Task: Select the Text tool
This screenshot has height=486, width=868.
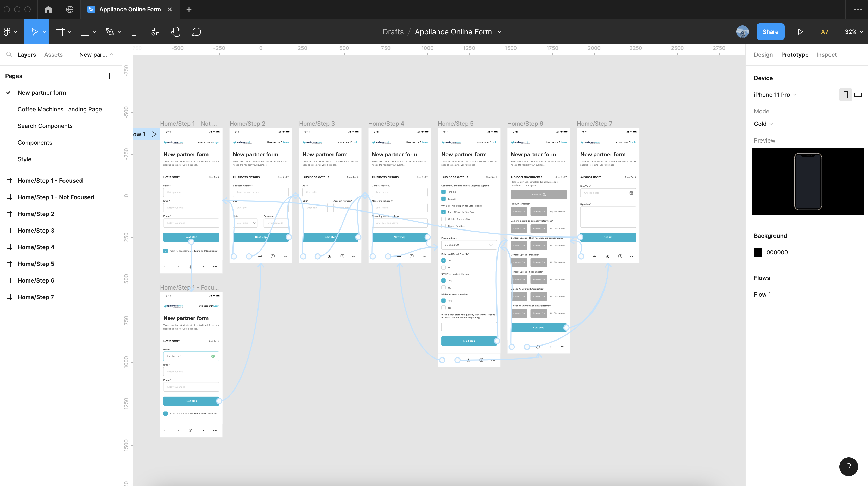Action: click(134, 32)
